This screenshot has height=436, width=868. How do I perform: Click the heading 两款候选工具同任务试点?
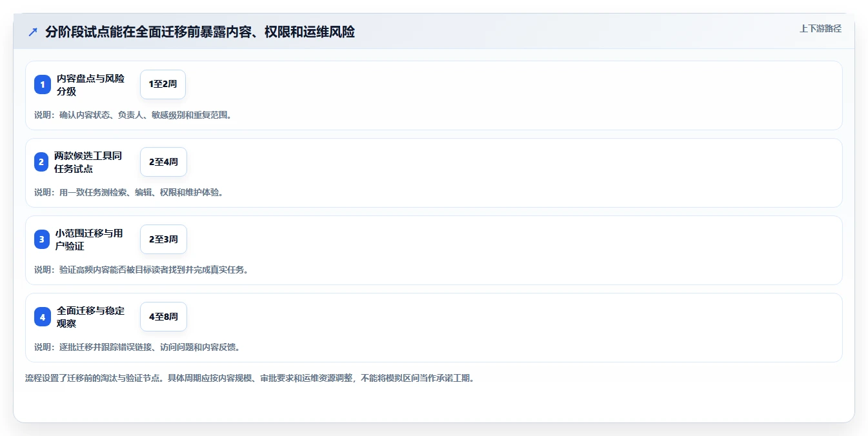pyautogui.click(x=88, y=162)
